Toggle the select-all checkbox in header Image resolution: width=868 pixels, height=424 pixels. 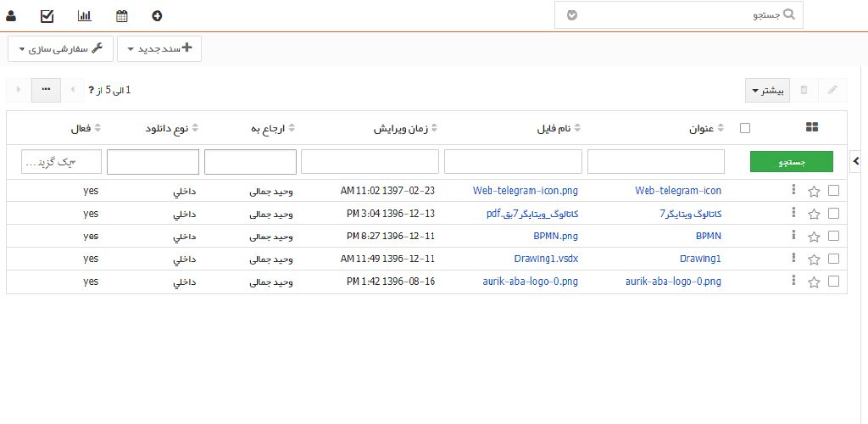(745, 128)
